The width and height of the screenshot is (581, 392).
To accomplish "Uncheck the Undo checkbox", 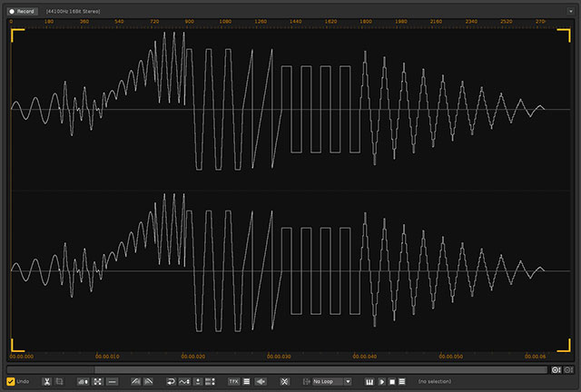I will (11, 381).
